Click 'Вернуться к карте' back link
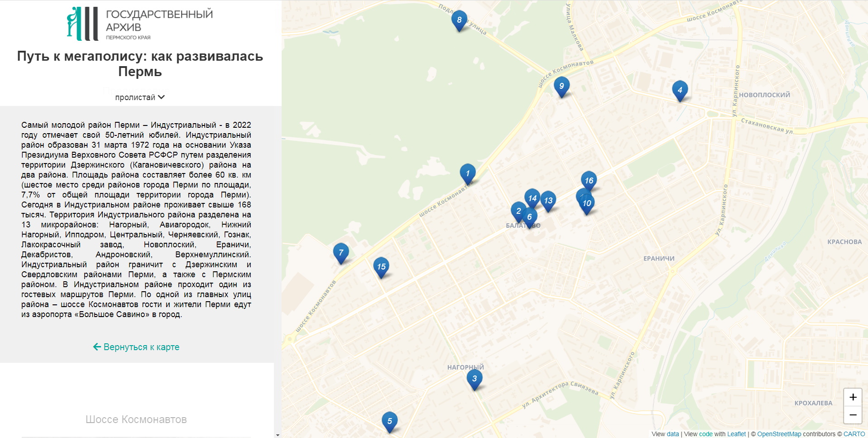868x438 pixels. point(136,347)
